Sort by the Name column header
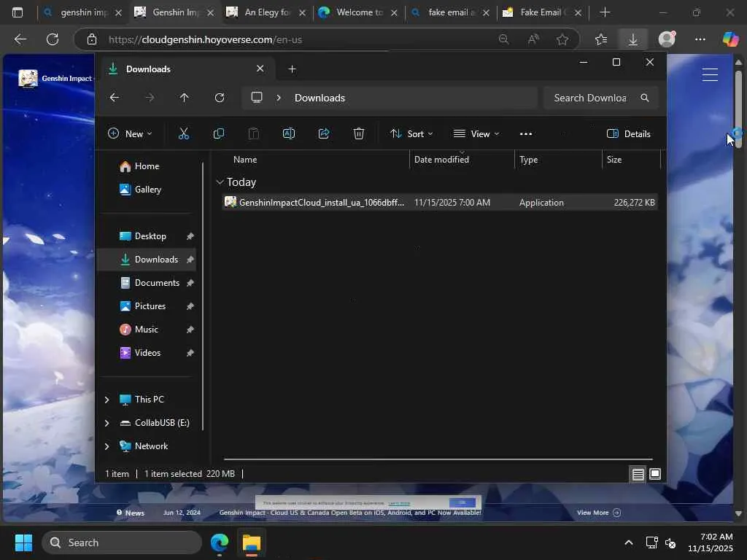The width and height of the screenshot is (747, 560). [245, 160]
